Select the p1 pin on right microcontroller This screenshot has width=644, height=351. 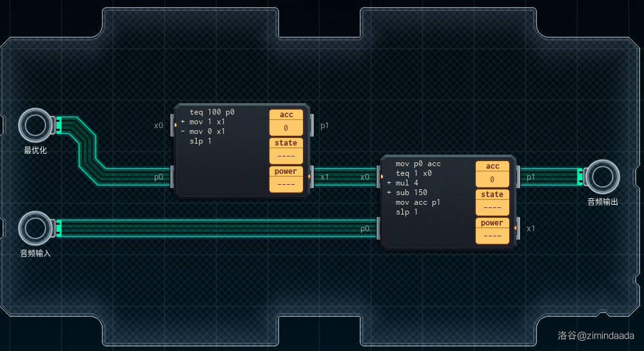pyautogui.click(x=518, y=176)
